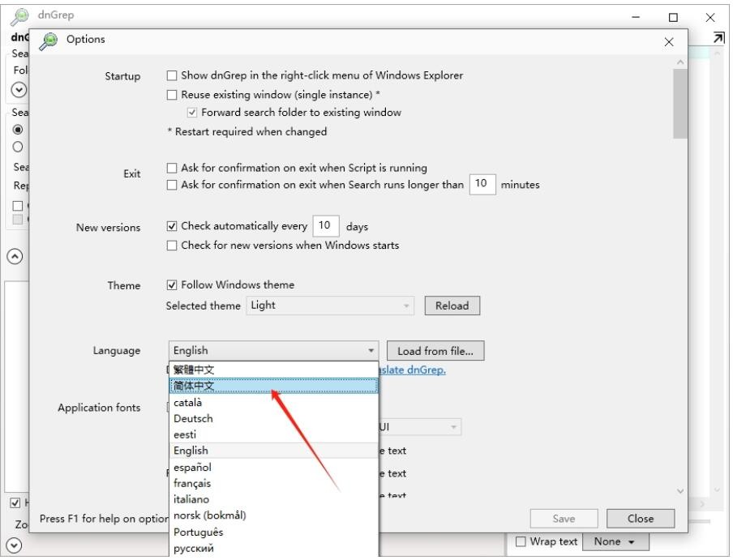Toggle Reuse existing window (single instance)

click(x=172, y=95)
